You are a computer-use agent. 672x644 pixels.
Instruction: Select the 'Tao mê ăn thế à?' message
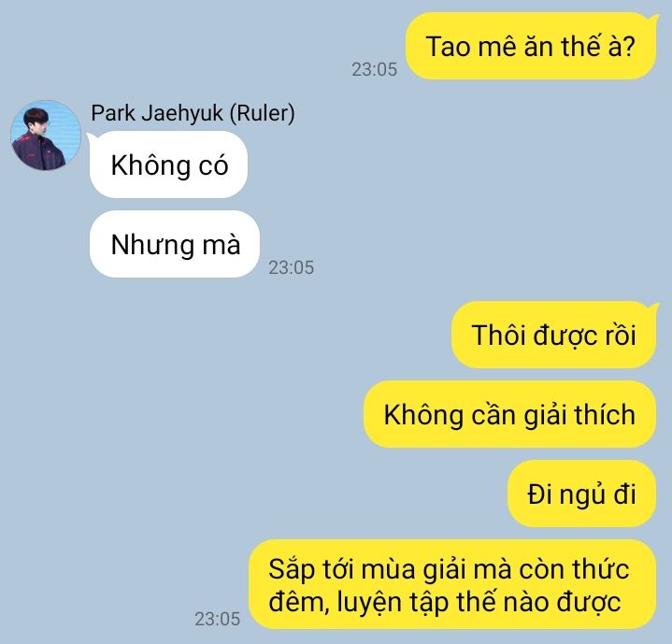531,46
